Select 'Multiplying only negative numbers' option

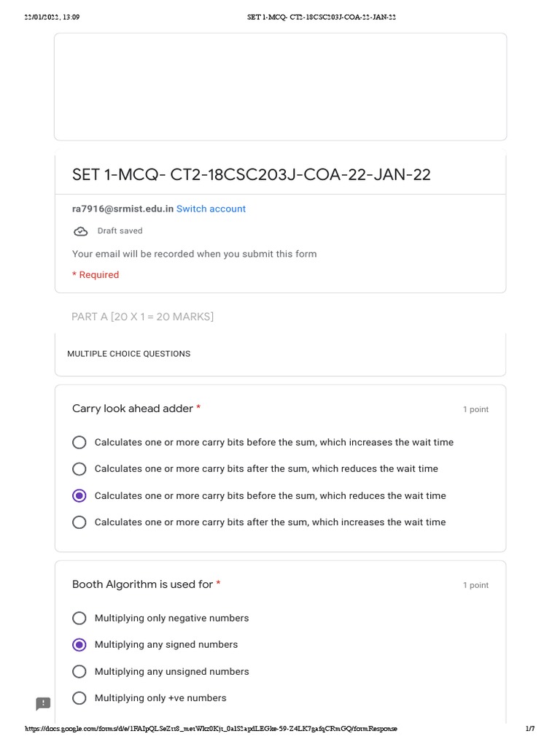click(x=79, y=618)
